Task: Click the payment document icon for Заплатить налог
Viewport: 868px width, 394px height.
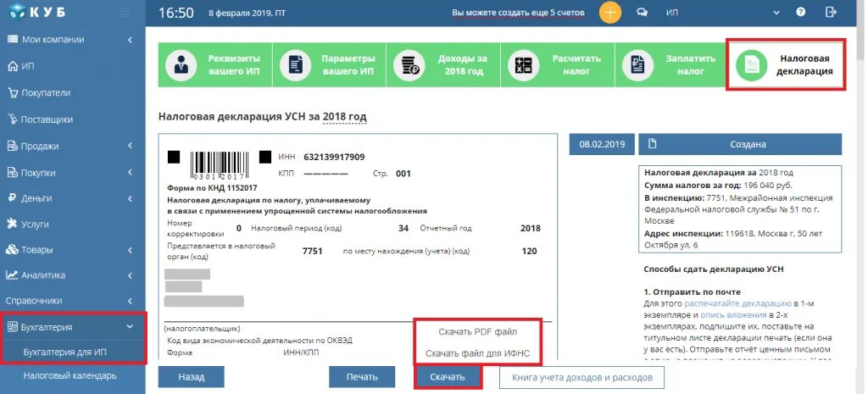Action: click(637, 65)
